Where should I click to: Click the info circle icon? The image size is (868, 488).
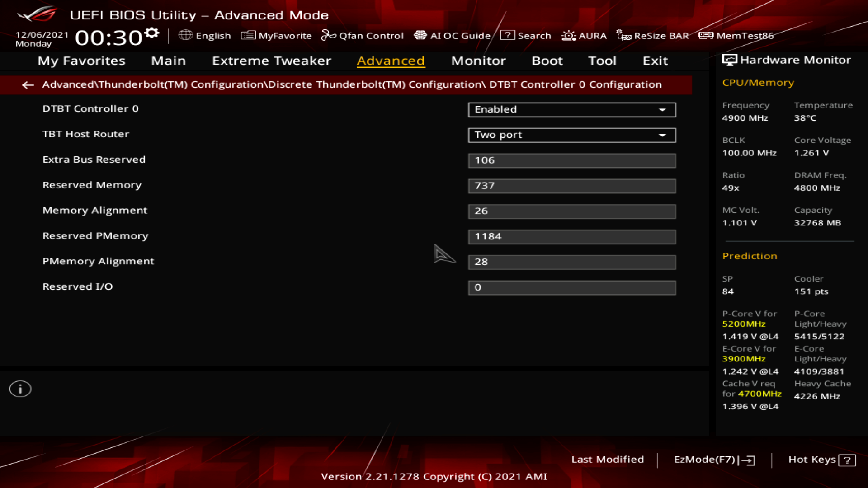pyautogui.click(x=20, y=389)
